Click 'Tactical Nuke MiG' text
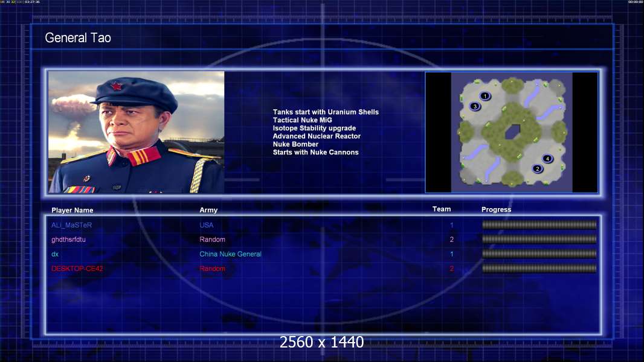 coord(302,120)
